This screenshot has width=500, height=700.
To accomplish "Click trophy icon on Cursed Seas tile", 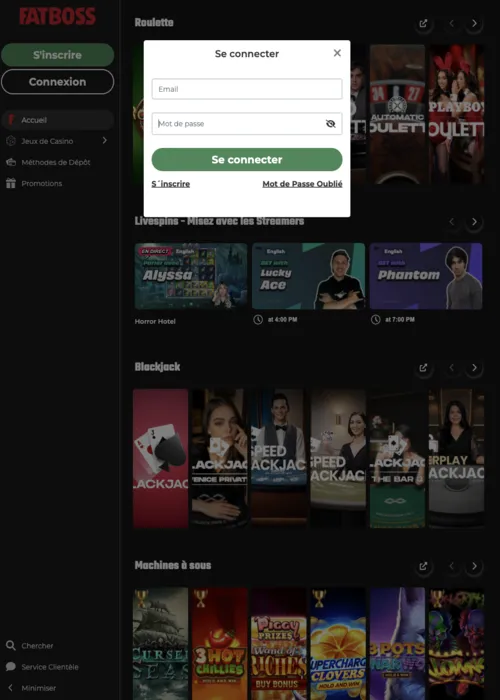I will pyautogui.click(x=142, y=598).
